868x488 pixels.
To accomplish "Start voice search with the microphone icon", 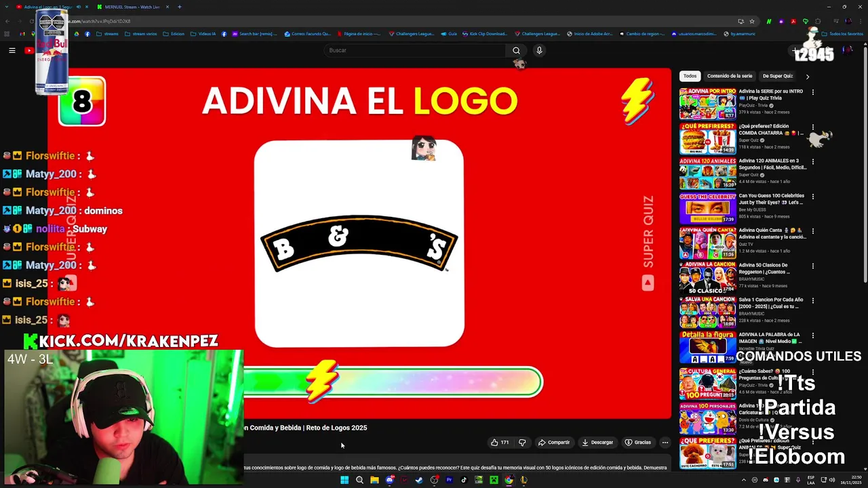I will (539, 50).
